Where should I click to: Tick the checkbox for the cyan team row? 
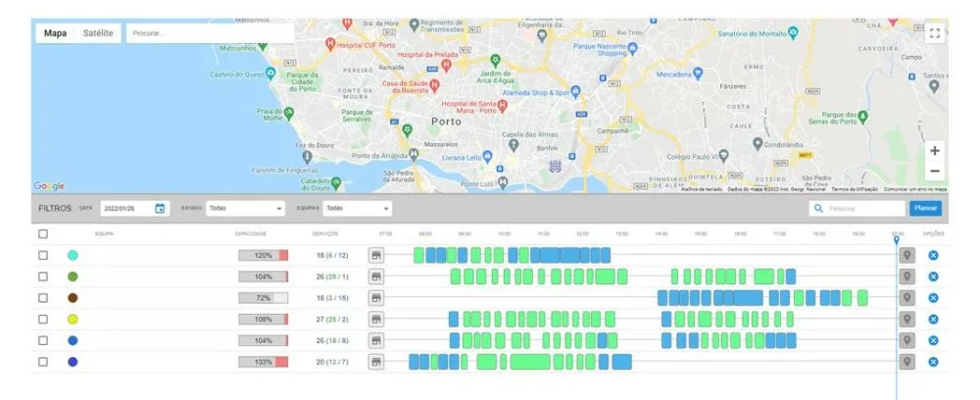click(42, 255)
